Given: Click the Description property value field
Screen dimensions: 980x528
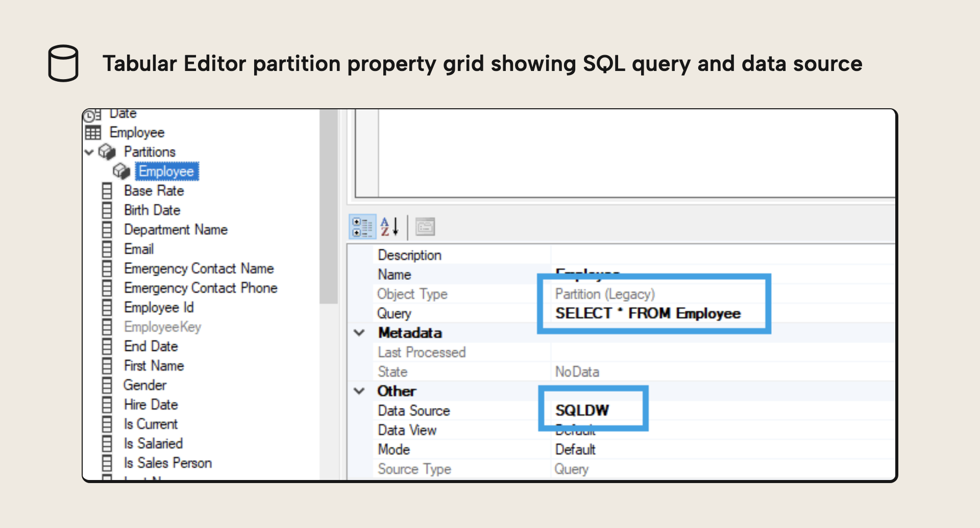Looking at the screenshot, I should coord(722,255).
